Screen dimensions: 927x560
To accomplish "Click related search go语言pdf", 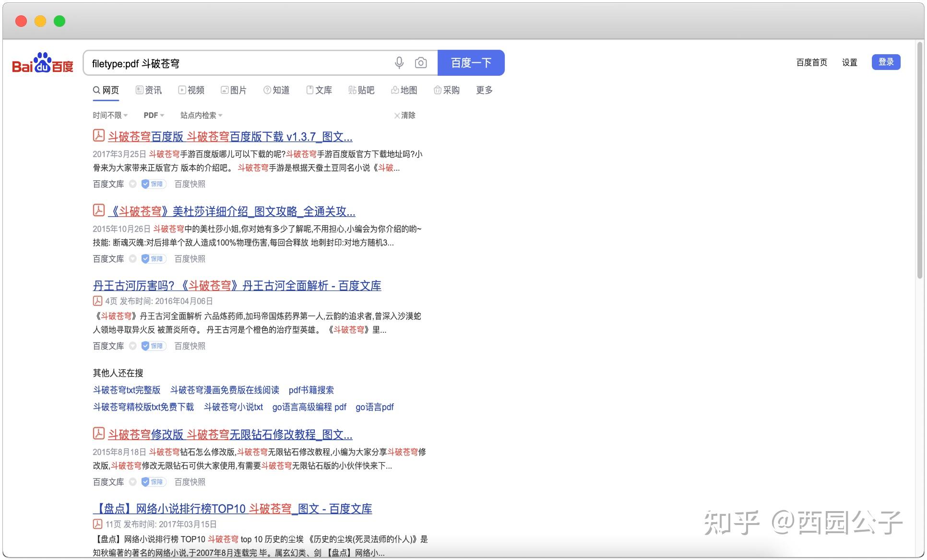I will coord(375,407).
